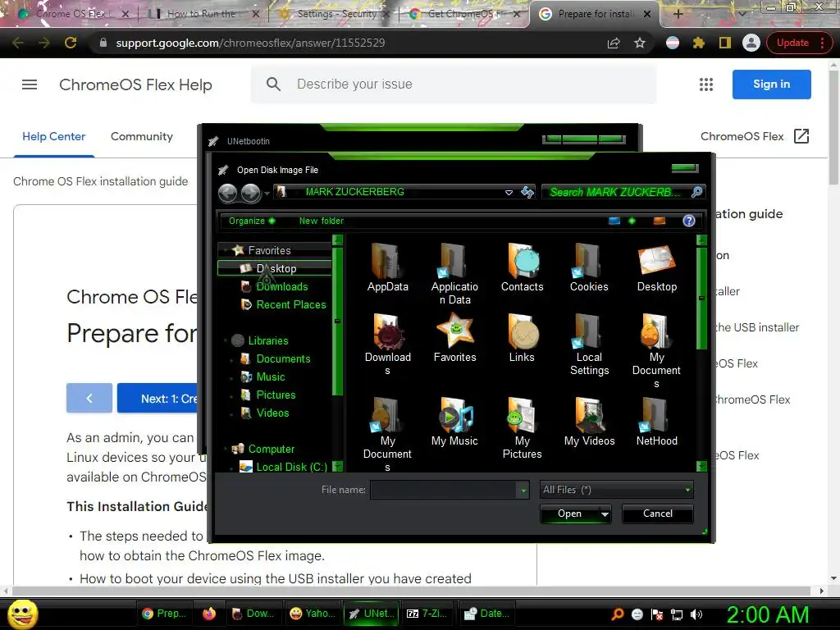Switch to the Get ChromeOS Flex browser tab
The image size is (840, 630).
[464, 14]
